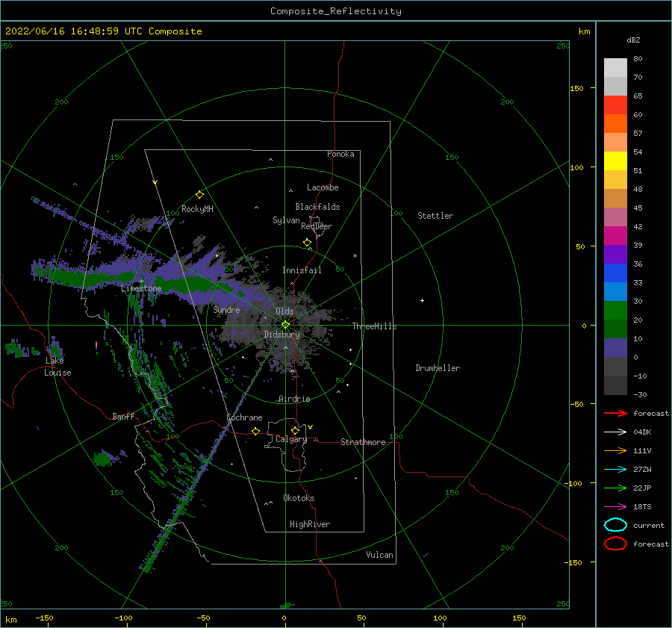
Task: Click the cyan current ellipse legend symbol
Action: [x=615, y=525]
